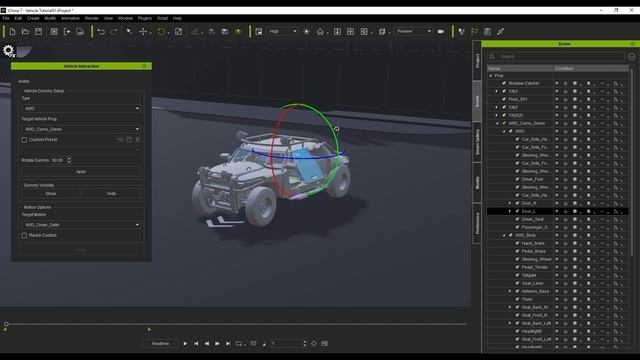
Task: Select the Driver_Seat row in the Scene tree
Action: pos(557,219)
